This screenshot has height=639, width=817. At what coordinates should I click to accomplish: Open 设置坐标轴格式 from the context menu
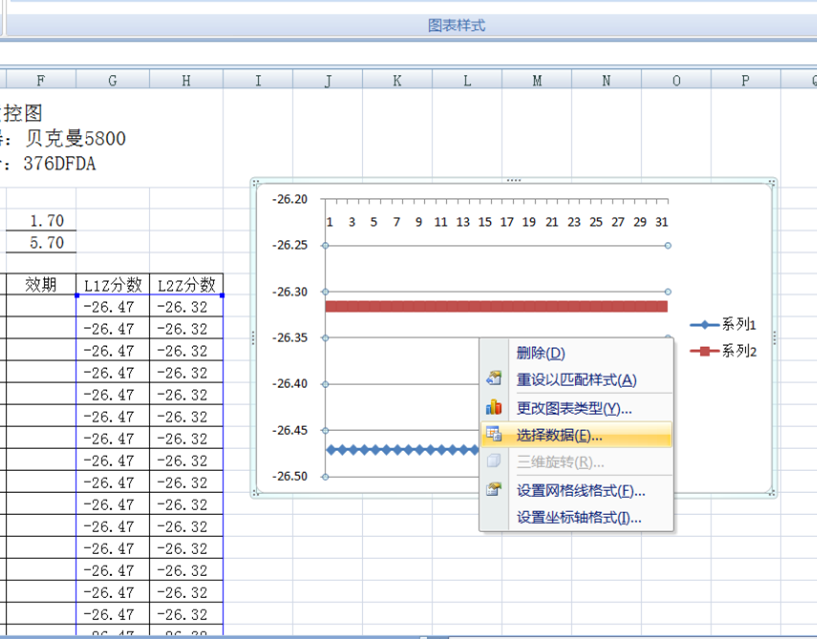[578, 517]
